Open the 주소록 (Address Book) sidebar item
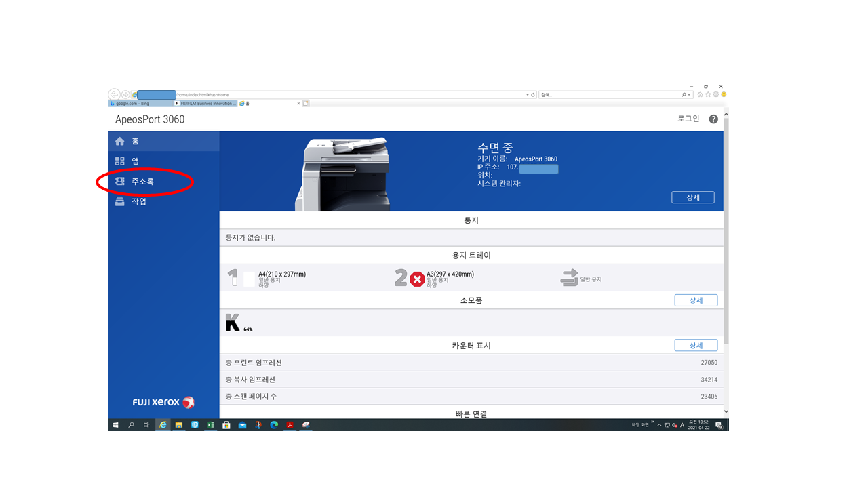The height and width of the screenshot is (488, 868). [x=163, y=181]
